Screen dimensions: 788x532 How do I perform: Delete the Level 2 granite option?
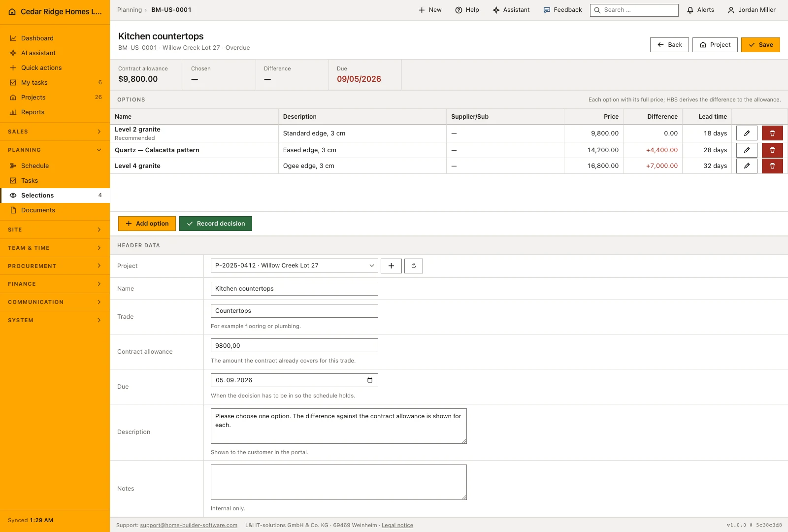coord(772,133)
